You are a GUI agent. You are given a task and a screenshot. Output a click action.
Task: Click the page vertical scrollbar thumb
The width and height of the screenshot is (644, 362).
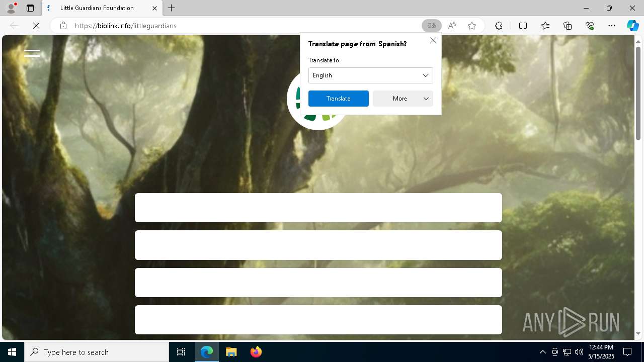pos(638,93)
